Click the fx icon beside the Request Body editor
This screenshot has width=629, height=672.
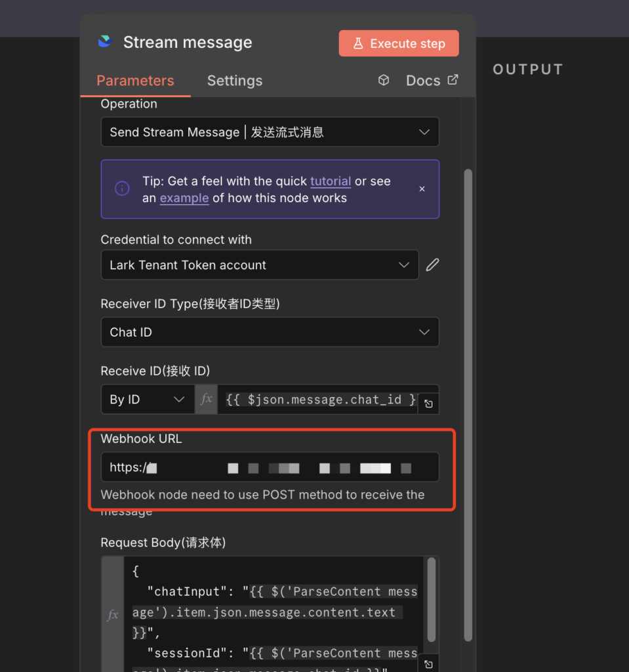pos(112,615)
